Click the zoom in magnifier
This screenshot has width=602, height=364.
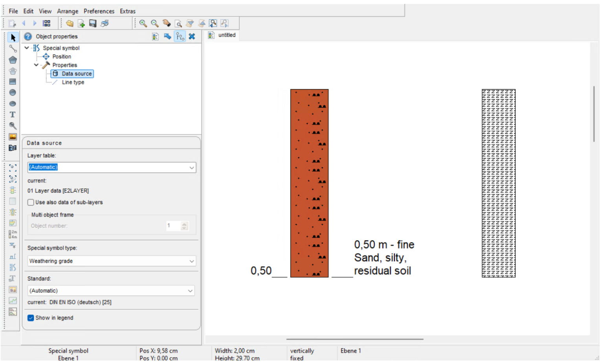143,24
